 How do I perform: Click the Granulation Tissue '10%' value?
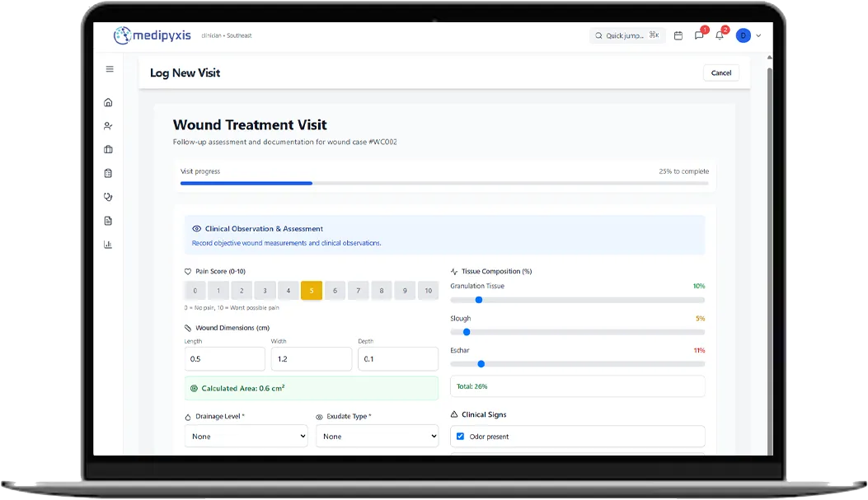click(699, 286)
